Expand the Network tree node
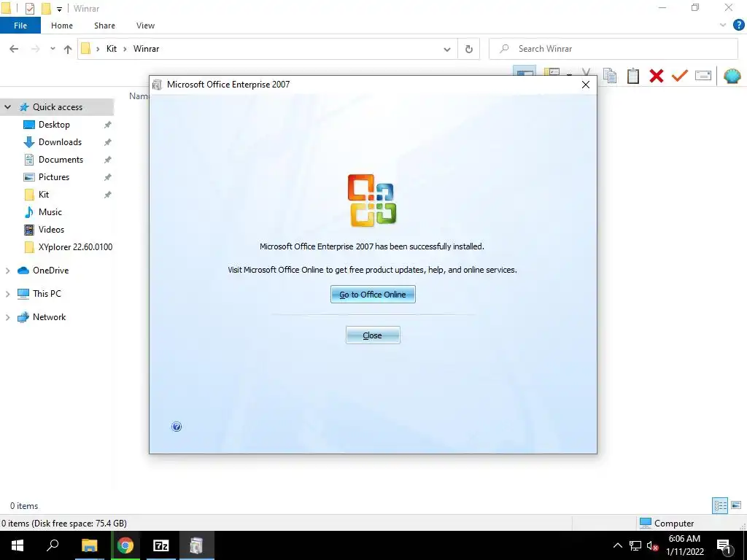This screenshot has height=560, width=747. (7, 317)
